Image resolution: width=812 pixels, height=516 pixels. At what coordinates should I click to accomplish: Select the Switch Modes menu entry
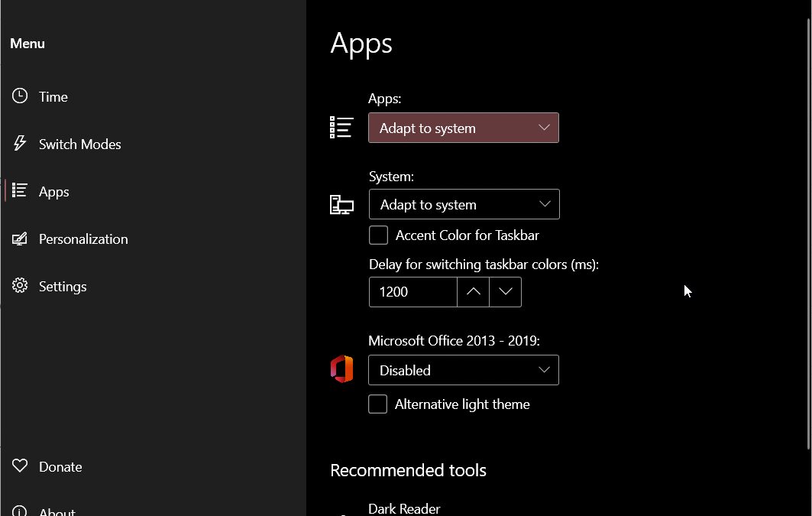(79, 144)
